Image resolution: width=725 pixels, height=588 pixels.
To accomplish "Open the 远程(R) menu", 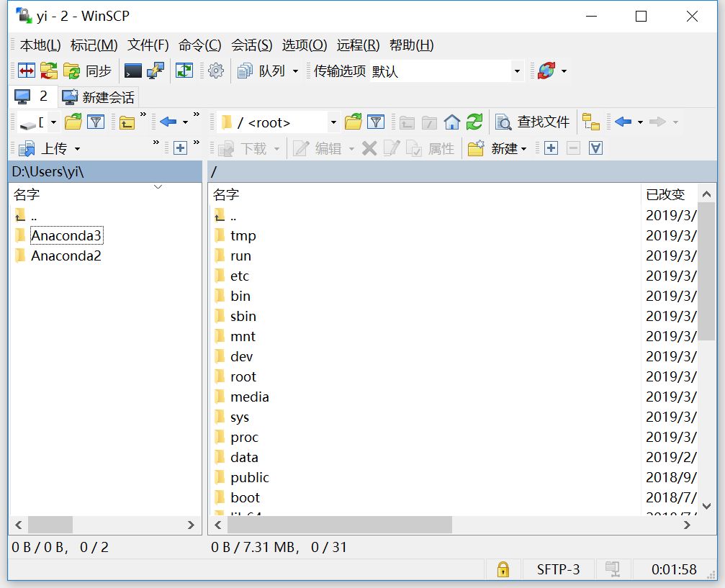I will click(358, 45).
